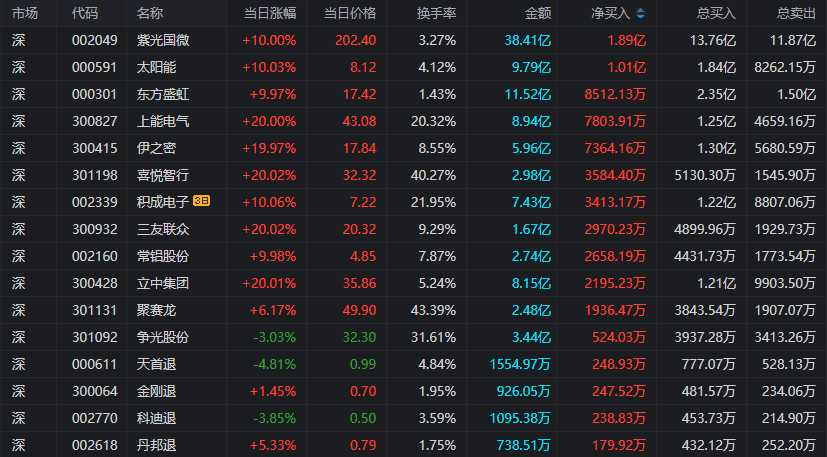Select stock code 301131
Viewport: 827px width, 457px height.
point(94,310)
